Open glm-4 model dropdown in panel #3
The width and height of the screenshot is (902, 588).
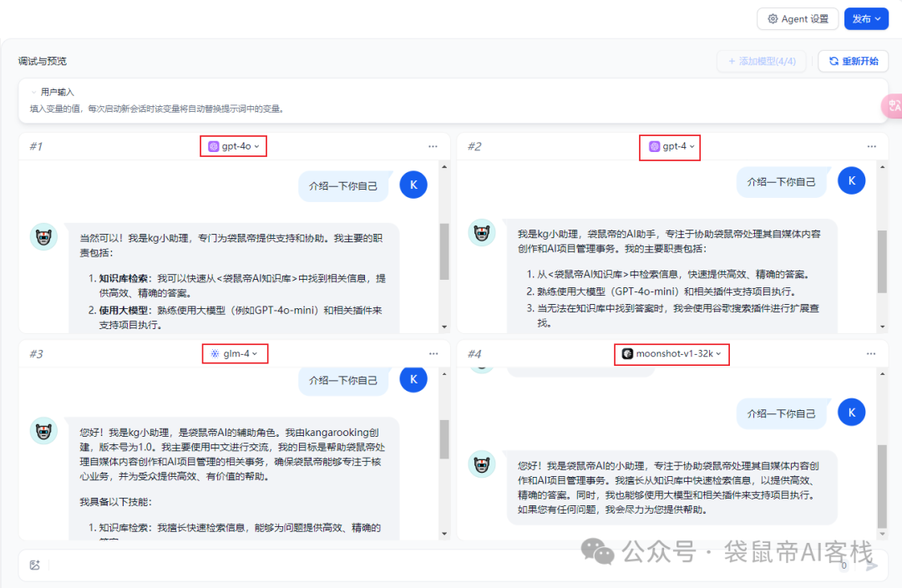point(235,354)
